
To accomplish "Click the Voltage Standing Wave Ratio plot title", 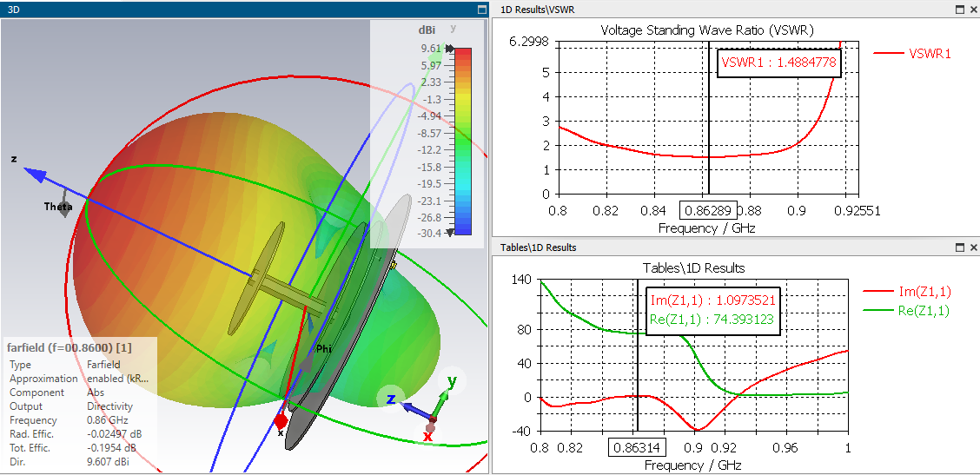I will [707, 30].
